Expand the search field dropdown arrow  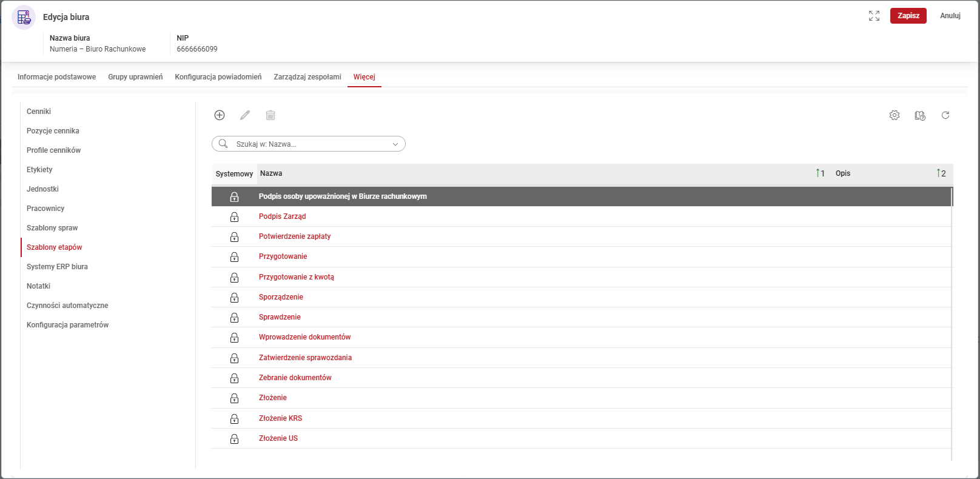point(395,144)
